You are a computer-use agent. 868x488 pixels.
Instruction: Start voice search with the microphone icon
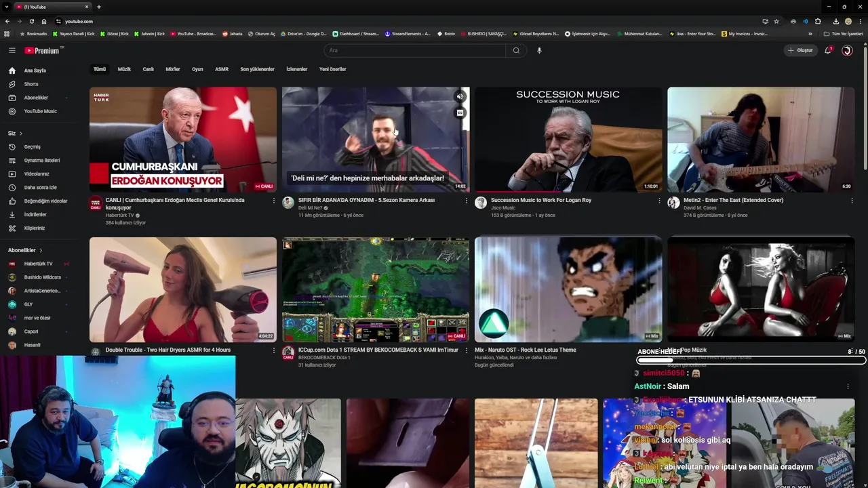click(539, 50)
